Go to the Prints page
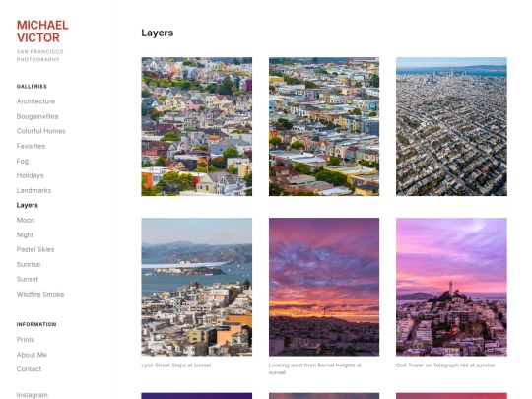Screen dimensions: 532x399 [26, 339]
